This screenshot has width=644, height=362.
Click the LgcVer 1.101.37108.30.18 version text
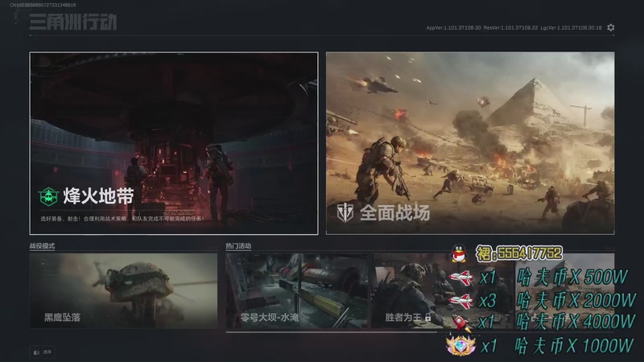571,28
